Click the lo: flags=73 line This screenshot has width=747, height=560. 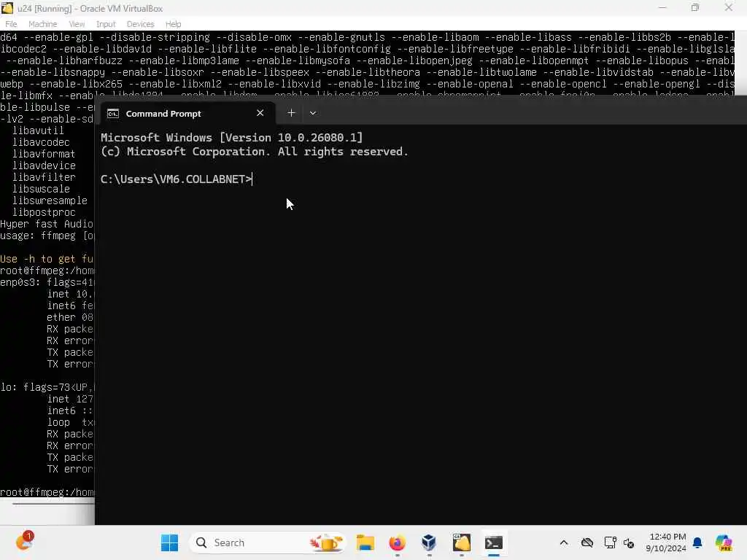click(x=47, y=387)
